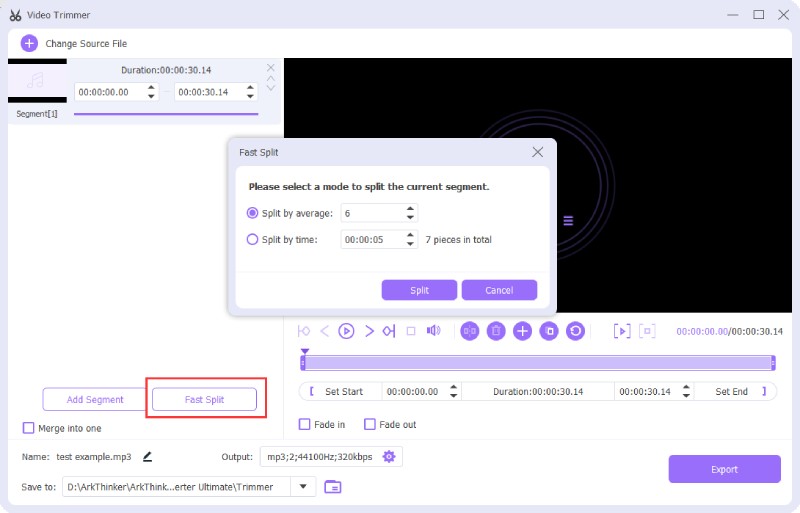Click the stop segment bracket icon
The height and width of the screenshot is (513, 800).
pyautogui.click(x=647, y=331)
